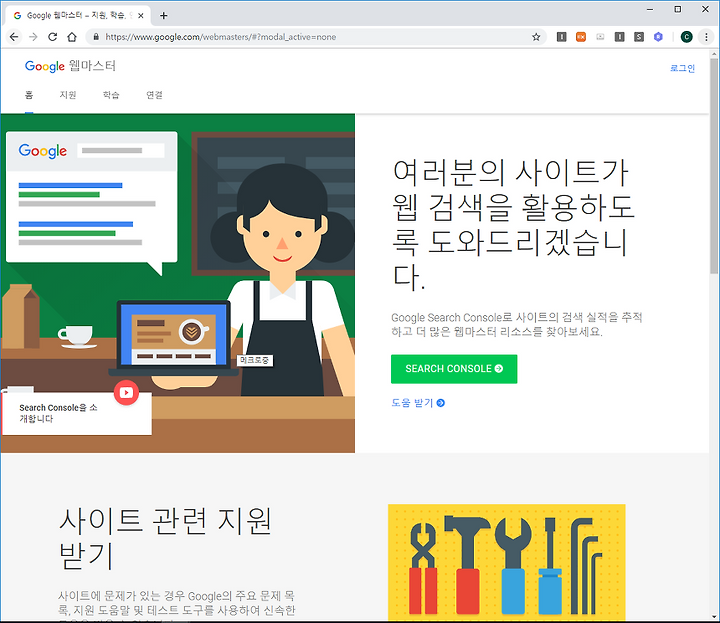The image size is (720, 623).
Task: Open the Chrome three-dot menu
Action: (x=706, y=37)
